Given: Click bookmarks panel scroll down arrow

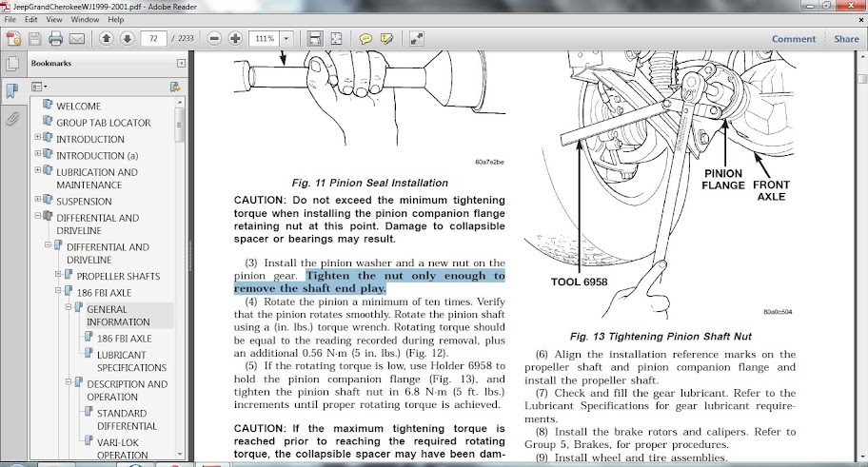Looking at the screenshot, I should pyautogui.click(x=179, y=454).
